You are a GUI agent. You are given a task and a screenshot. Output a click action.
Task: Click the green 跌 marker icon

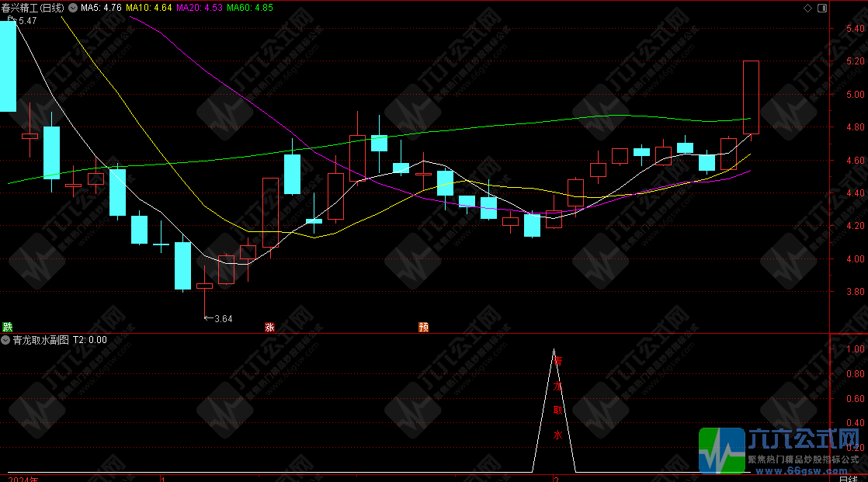(8, 327)
